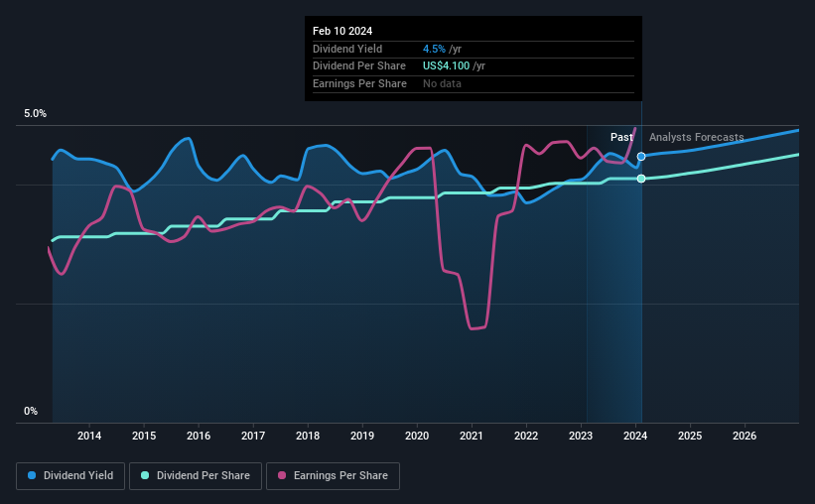Click the 'Past' label on the chart
This screenshot has height=504, width=815.
pyautogui.click(x=621, y=137)
